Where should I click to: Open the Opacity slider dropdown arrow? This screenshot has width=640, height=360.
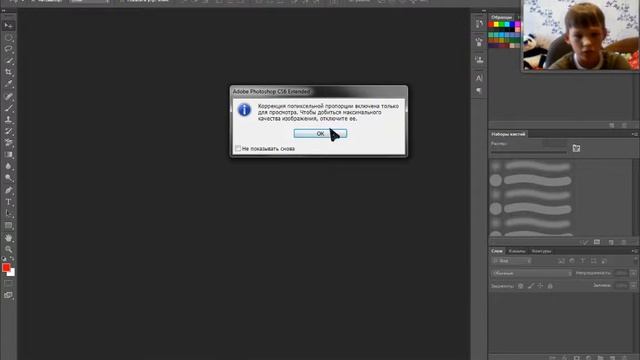[633, 273]
